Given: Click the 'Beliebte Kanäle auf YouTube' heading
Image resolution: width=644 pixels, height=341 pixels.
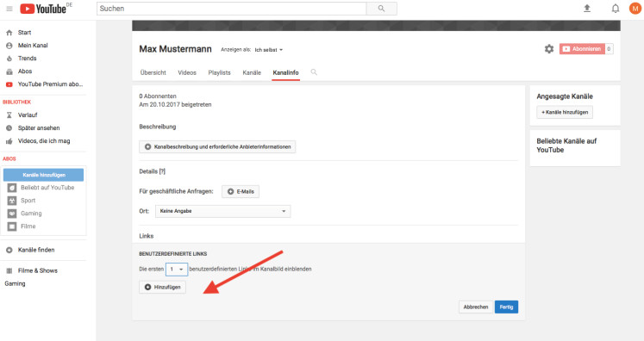Looking at the screenshot, I should click(x=566, y=146).
